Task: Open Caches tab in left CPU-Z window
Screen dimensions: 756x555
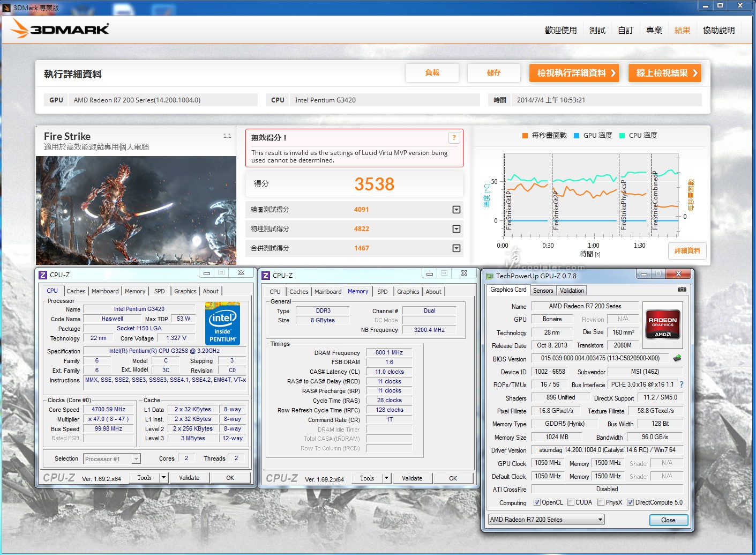Action: click(76, 291)
